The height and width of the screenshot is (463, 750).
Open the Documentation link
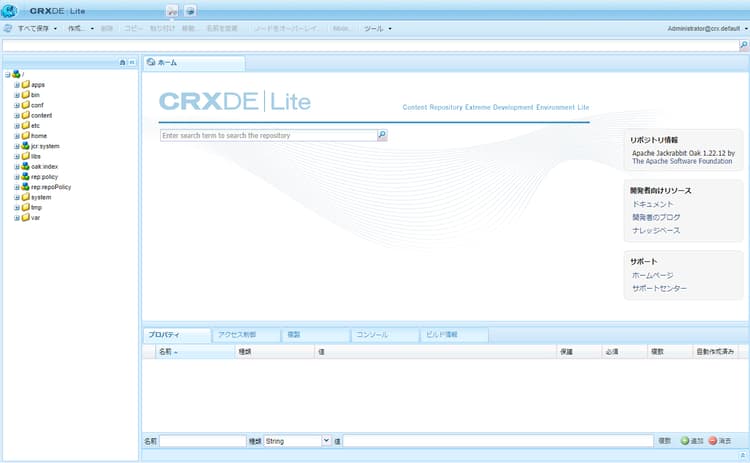[x=652, y=204]
